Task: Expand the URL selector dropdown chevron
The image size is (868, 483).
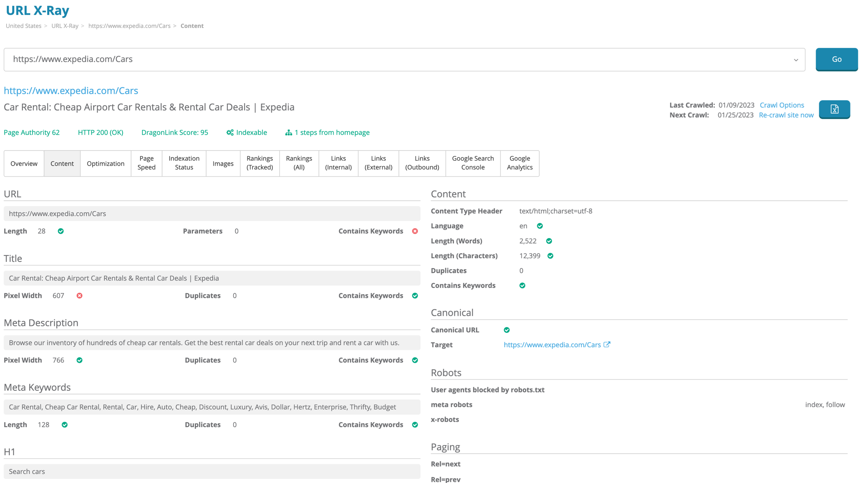Action: pyautogui.click(x=796, y=60)
